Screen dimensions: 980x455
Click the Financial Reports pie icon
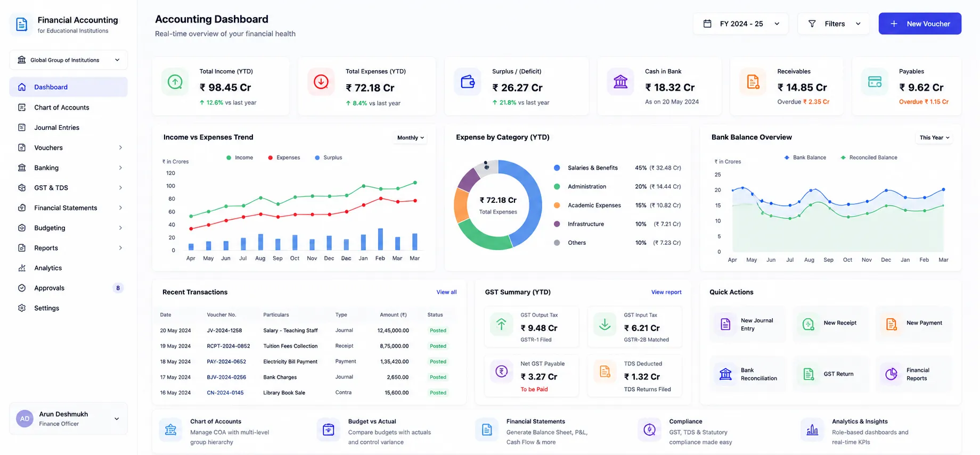tap(891, 374)
